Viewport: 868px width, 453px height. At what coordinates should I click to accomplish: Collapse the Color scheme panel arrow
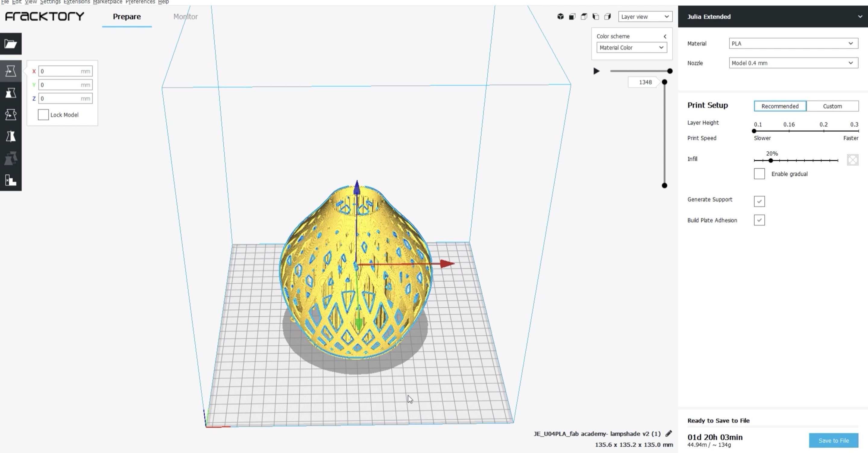pyautogui.click(x=665, y=36)
